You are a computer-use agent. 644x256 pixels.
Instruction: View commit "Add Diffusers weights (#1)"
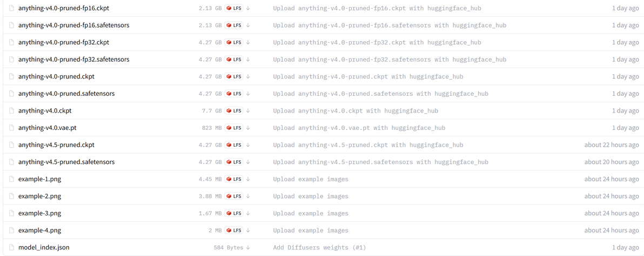click(x=319, y=247)
